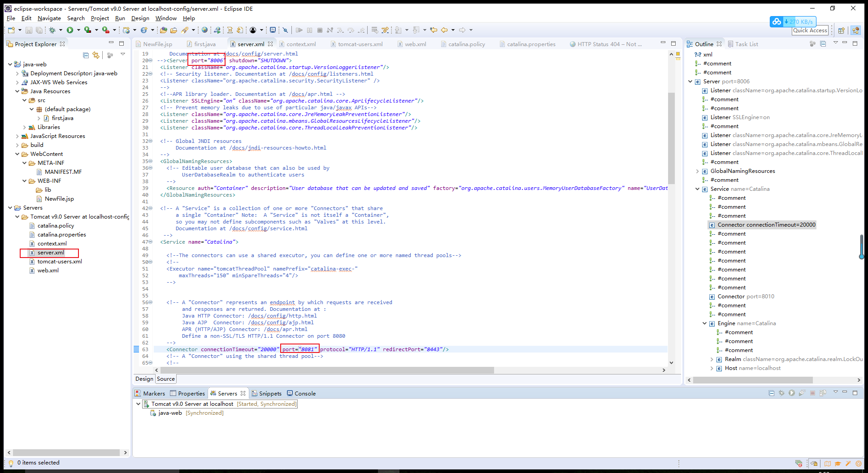Screen dimensions: 868x473
Task: Toggle Skip All Breakpoints icon
Action: pos(285,30)
